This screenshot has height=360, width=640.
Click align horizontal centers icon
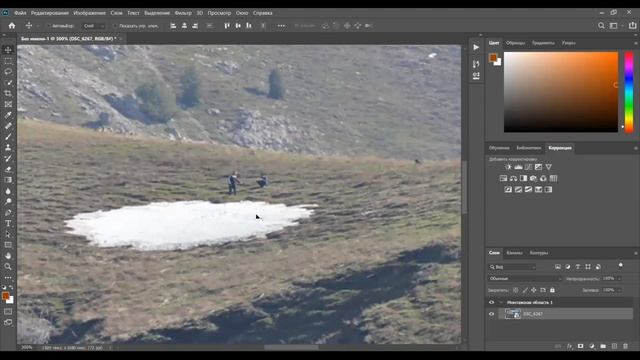(x=184, y=26)
